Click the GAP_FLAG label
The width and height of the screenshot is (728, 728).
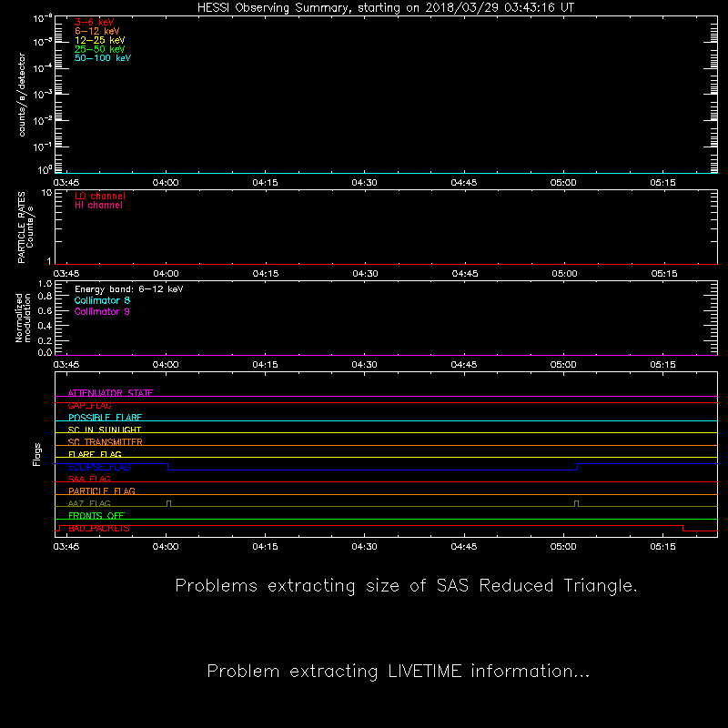point(89,405)
